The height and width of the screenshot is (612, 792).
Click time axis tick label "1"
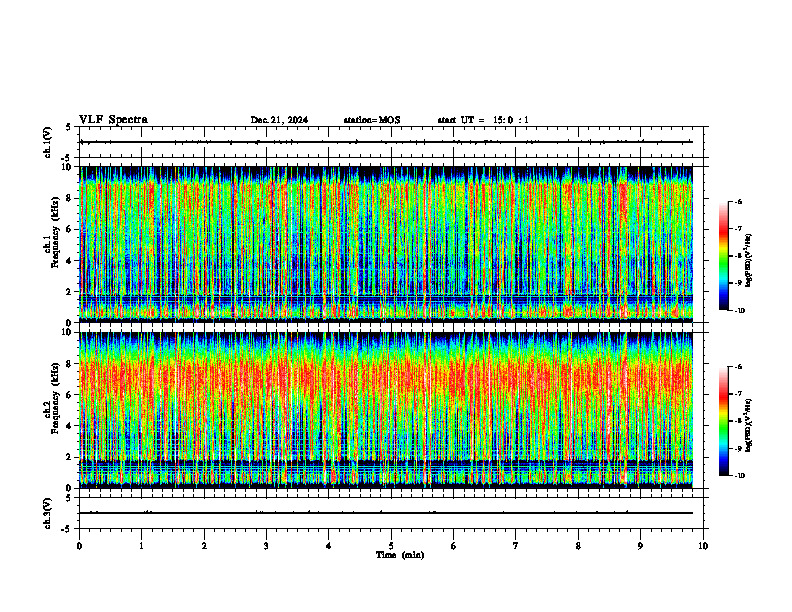coord(141,546)
